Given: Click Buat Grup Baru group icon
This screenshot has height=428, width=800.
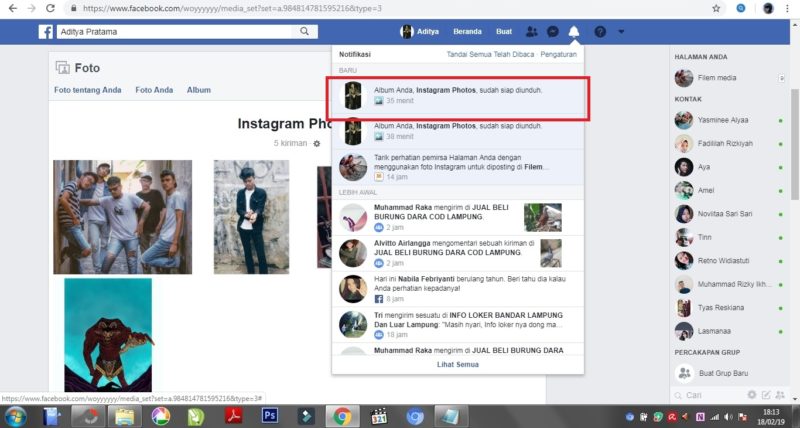Looking at the screenshot, I should point(684,373).
